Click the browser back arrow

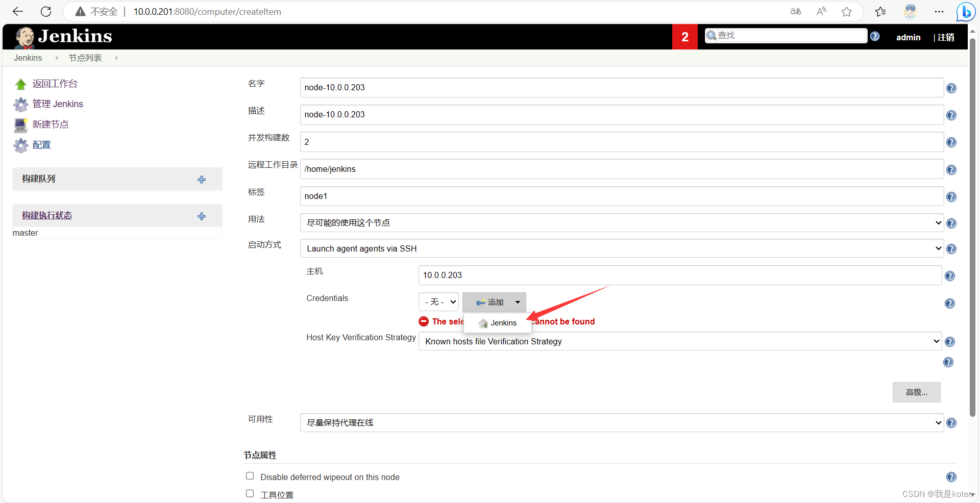[18, 11]
